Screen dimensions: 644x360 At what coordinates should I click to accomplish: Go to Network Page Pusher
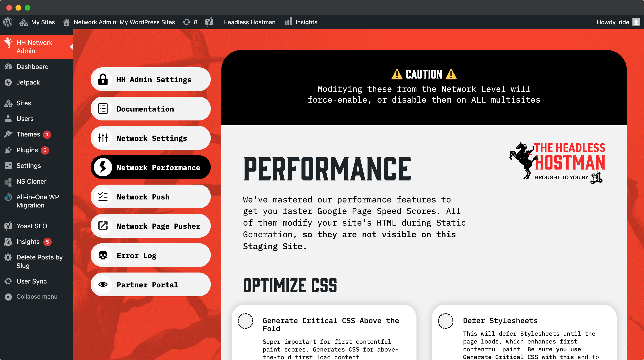pos(150,226)
